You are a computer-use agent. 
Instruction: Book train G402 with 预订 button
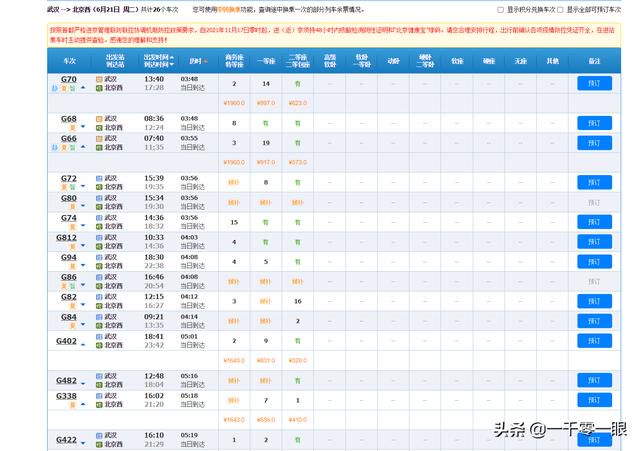click(594, 341)
